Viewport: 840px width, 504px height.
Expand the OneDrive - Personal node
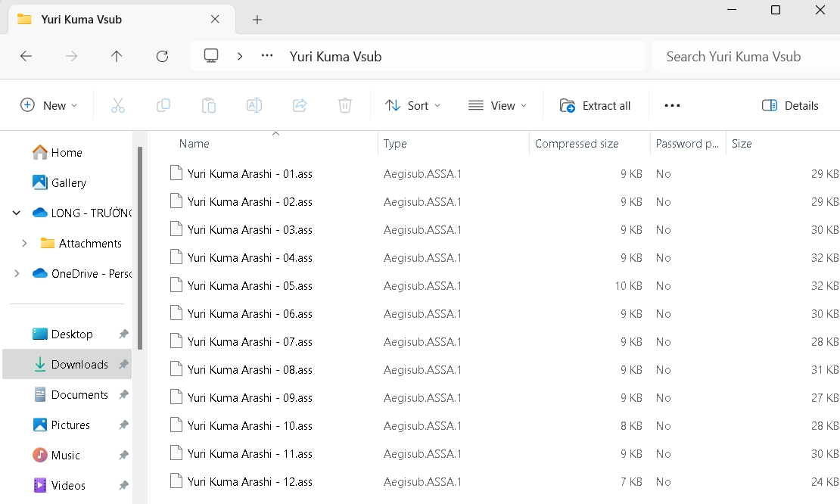tap(17, 274)
